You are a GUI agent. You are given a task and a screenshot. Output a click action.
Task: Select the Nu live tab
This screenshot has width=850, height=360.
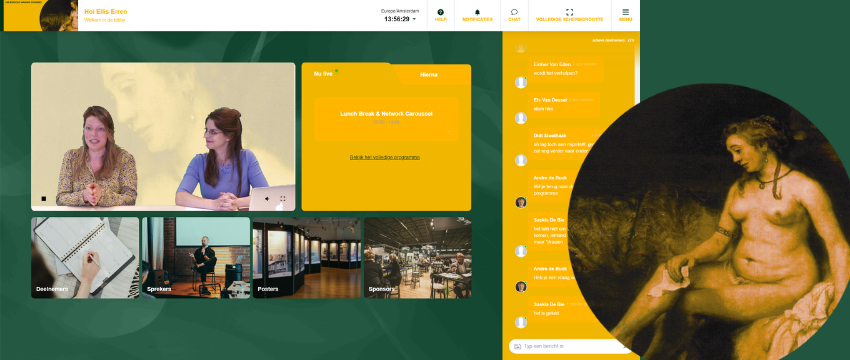[x=323, y=74]
